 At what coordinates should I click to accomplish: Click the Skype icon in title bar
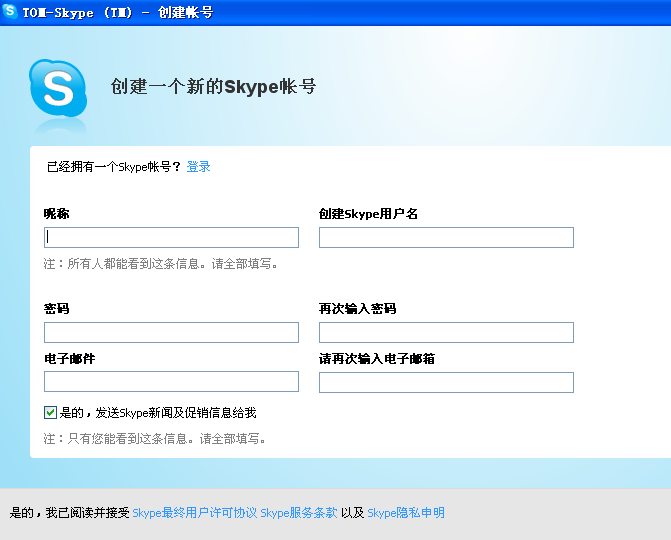[10, 12]
